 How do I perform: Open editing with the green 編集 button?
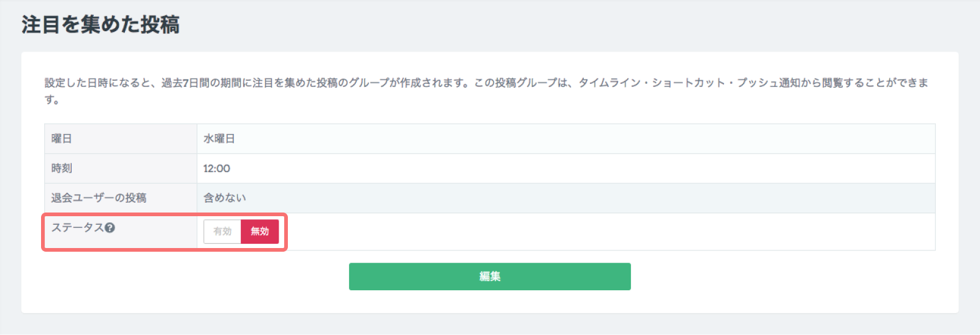tap(489, 277)
